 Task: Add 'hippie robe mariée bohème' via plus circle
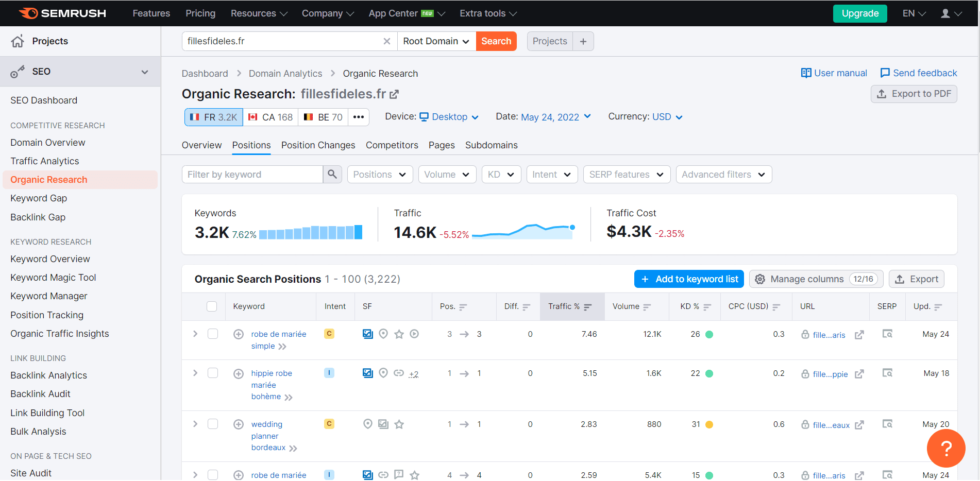pos(239,374)
